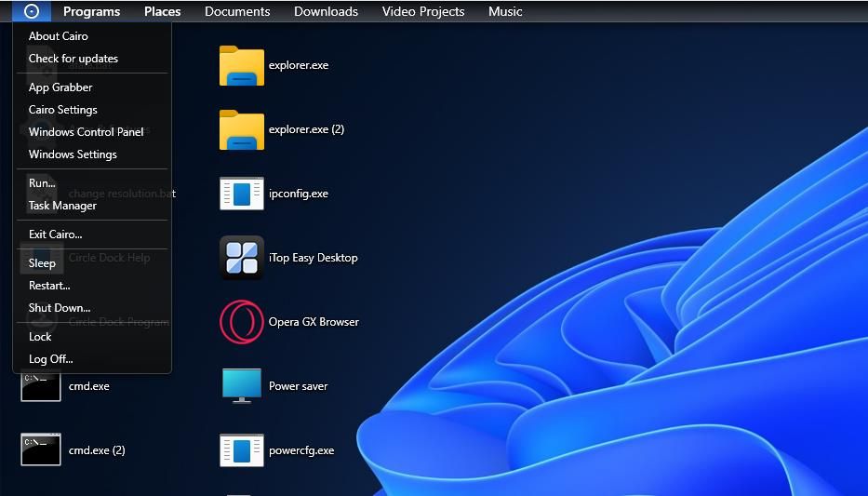Open the first explorer.exe folder icon

point(241,65)
